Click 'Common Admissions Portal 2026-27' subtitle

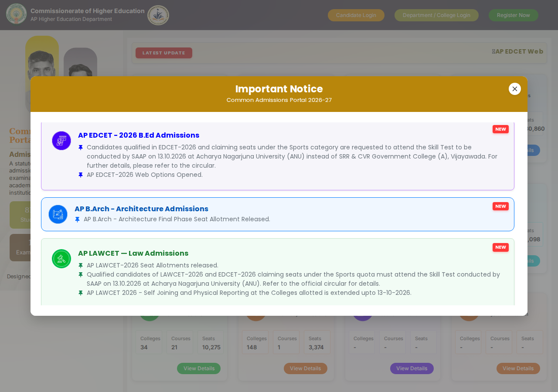(279, 100)
